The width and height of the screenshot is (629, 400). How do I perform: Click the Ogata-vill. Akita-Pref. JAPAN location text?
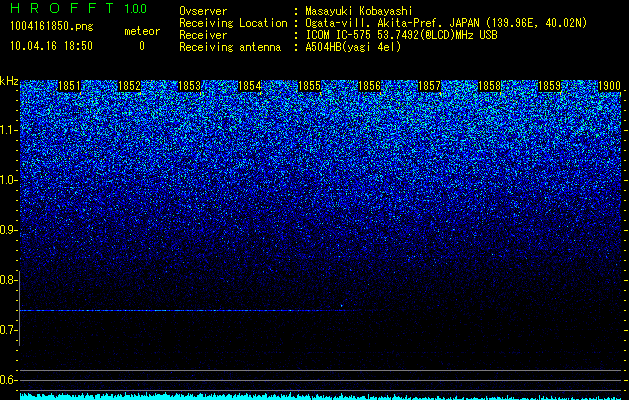pos(446,24)
